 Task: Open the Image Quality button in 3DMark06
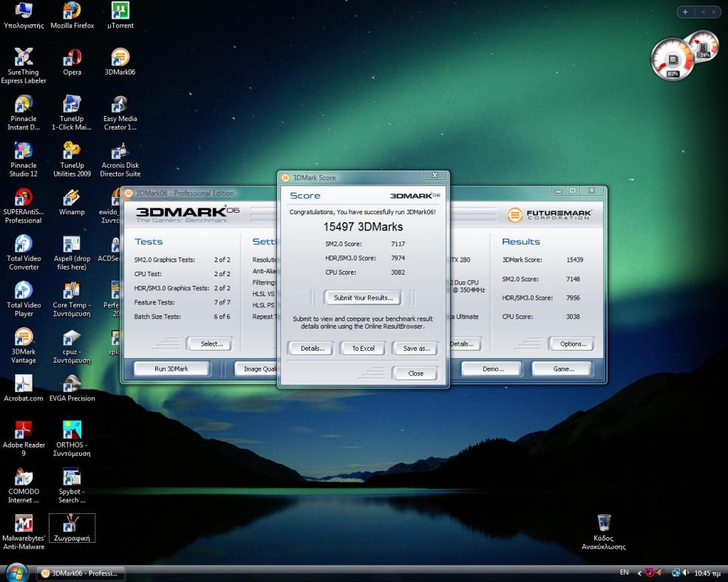[x=256, y=369]
